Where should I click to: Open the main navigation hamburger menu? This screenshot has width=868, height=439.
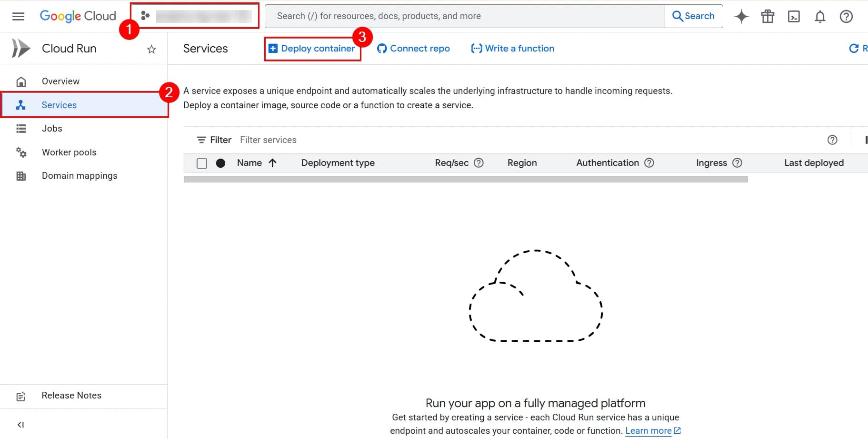coord(18,17)
